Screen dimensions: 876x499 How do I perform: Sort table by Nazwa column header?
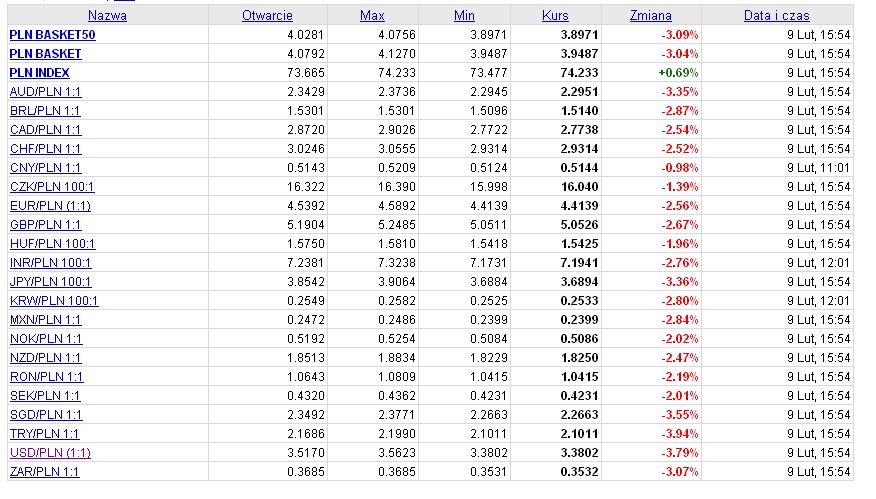coord(107,16)
